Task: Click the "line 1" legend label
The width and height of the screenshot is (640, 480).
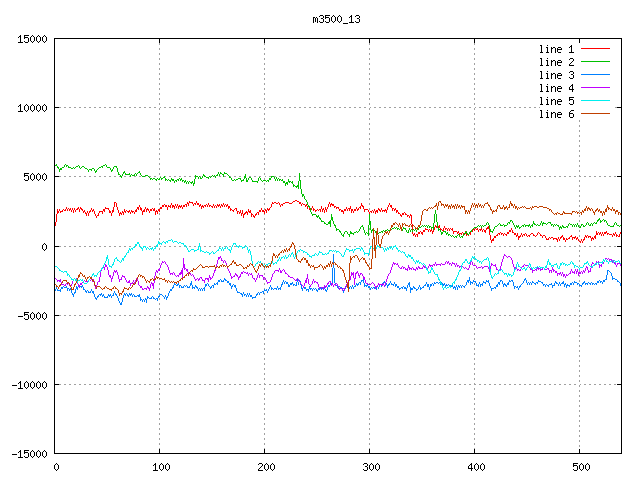Action: (x=556, y=49)
